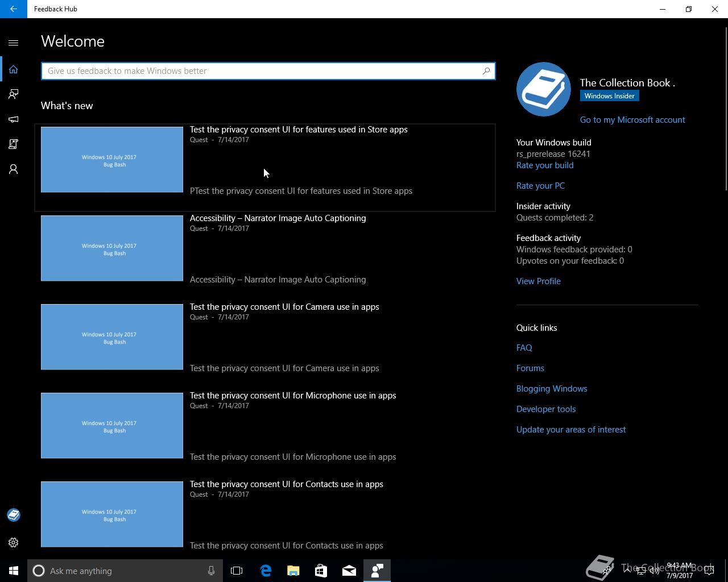Open Announcements megaphone icon in sidebar
The height and width of the screenshot is (582, 728).
tap(14, 119)
